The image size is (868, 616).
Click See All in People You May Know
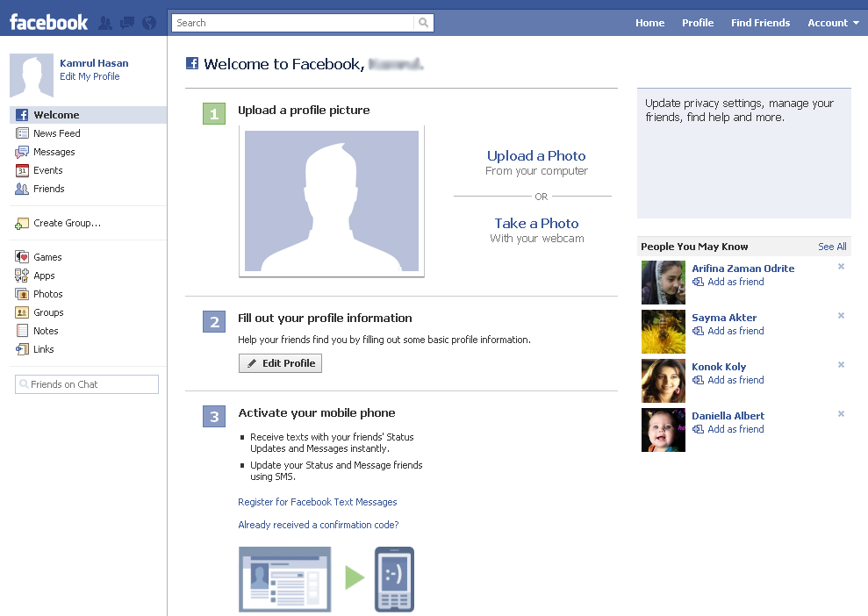pyautogui.click(x=832, y=247)
